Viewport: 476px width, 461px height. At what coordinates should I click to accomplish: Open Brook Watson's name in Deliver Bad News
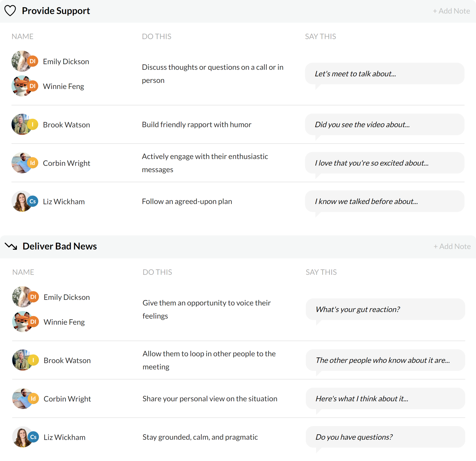pos(67,361)
